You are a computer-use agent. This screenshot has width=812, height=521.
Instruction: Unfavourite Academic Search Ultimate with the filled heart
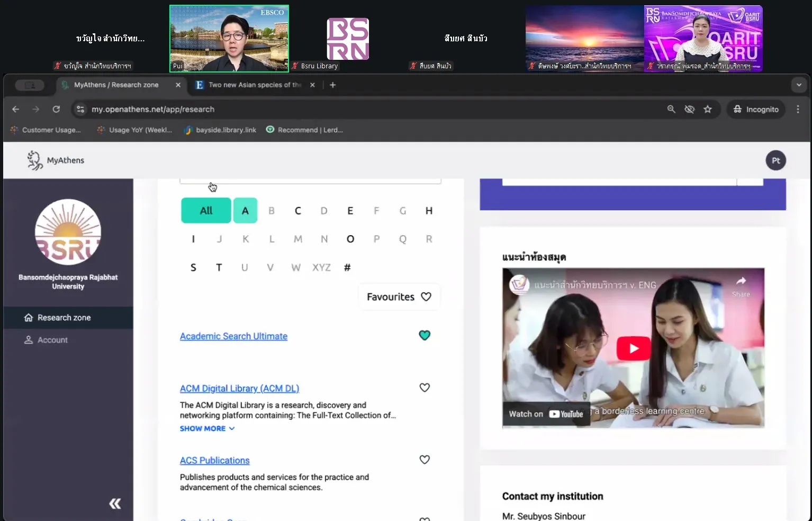click(425, 335)
